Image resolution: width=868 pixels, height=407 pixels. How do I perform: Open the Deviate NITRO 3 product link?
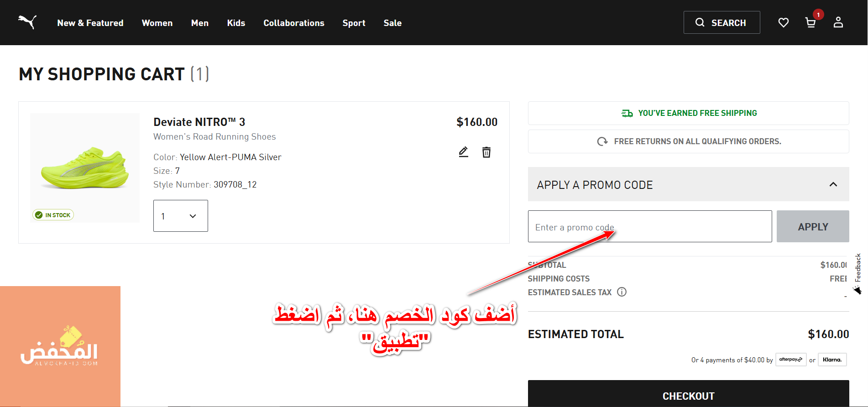pos(199,122)
